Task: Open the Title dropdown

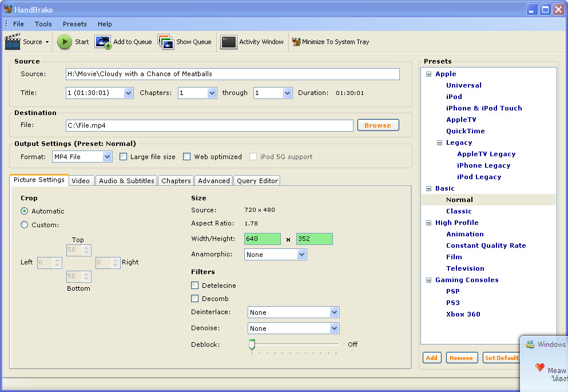Action: pyautogui.click(x=128, y=93)
